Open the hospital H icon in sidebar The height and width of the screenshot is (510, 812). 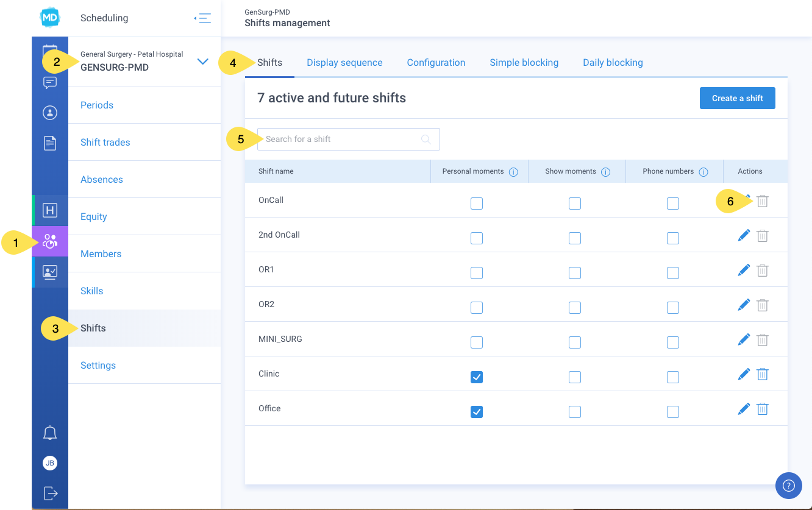(50, 211)
